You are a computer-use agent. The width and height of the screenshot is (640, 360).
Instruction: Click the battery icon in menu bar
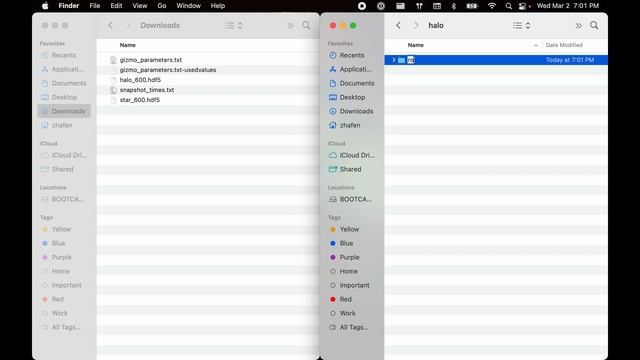[472, 6]
